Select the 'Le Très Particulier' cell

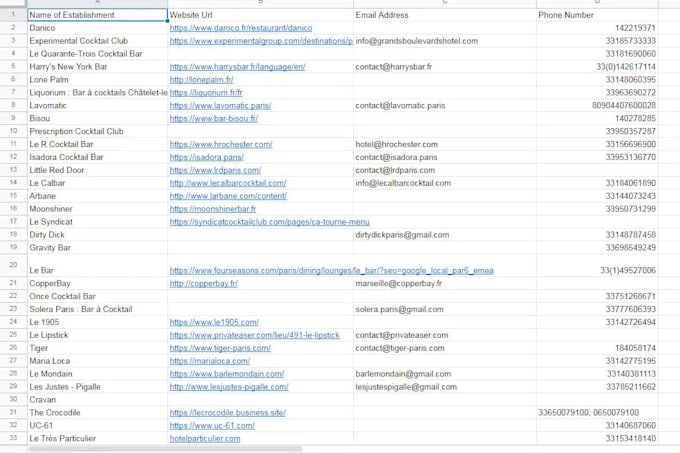coord(98,439)
